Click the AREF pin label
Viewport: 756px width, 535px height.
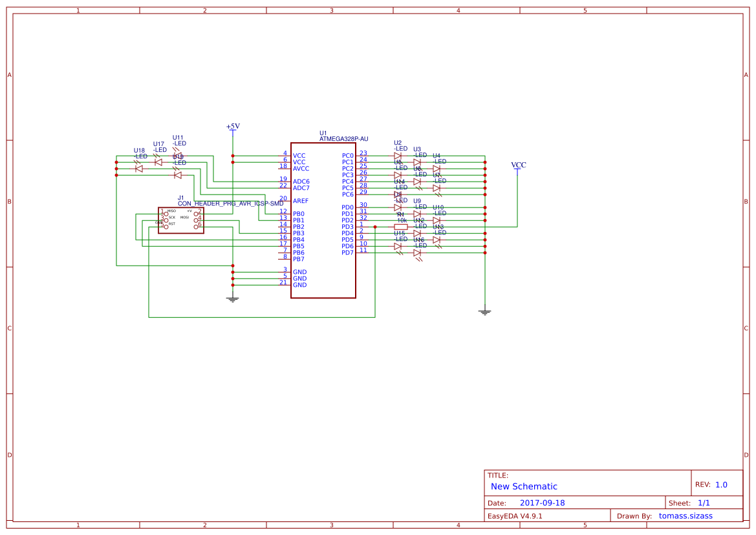pos(301,202)
